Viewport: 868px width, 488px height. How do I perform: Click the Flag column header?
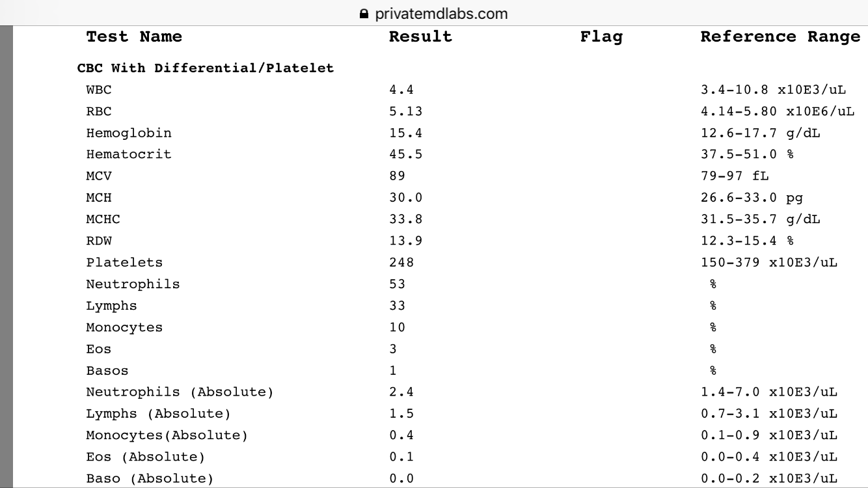(601, 37)
